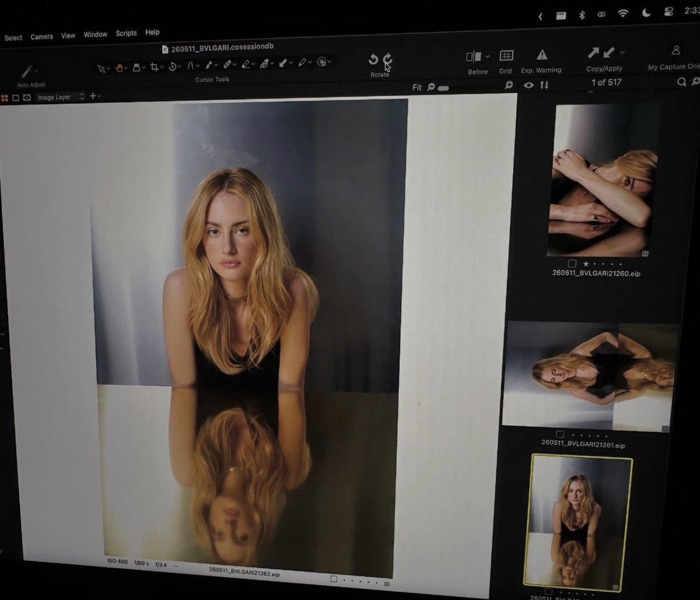The image size is (700, 600).
Task: Click the browser sort order arrows icon
Action: 544,85
